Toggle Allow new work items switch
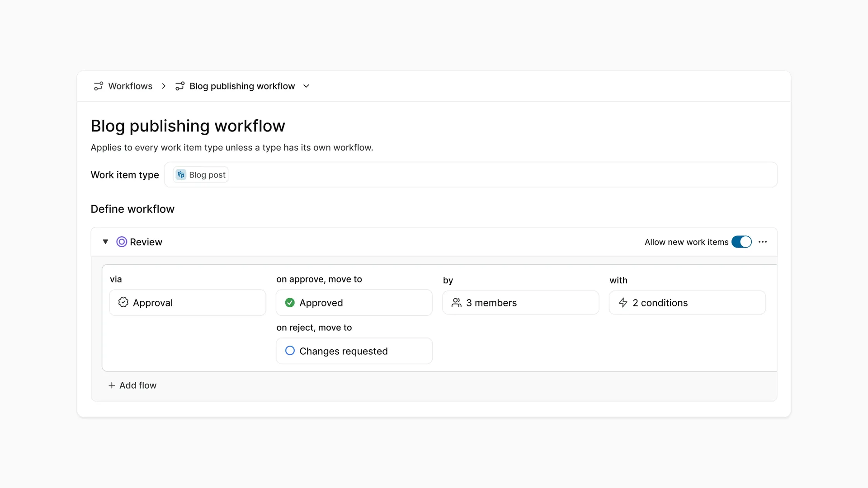Screen dimensions: 868x488 [x=741, y=242]
